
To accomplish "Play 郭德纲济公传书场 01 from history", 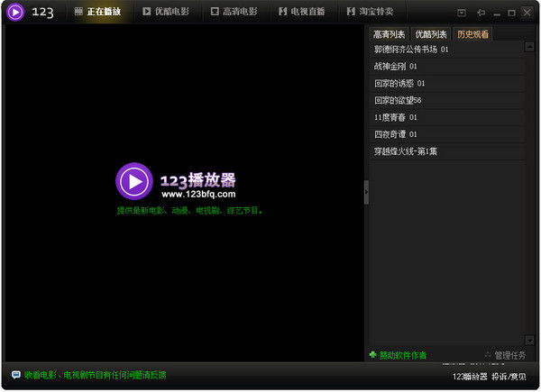I will [447, 50].
